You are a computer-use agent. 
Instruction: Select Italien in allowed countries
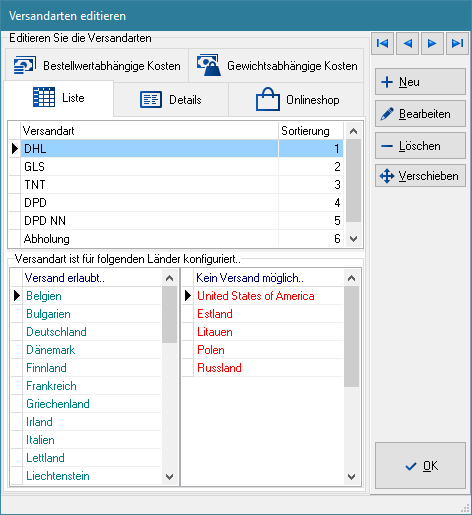click(x=92, y=440)
